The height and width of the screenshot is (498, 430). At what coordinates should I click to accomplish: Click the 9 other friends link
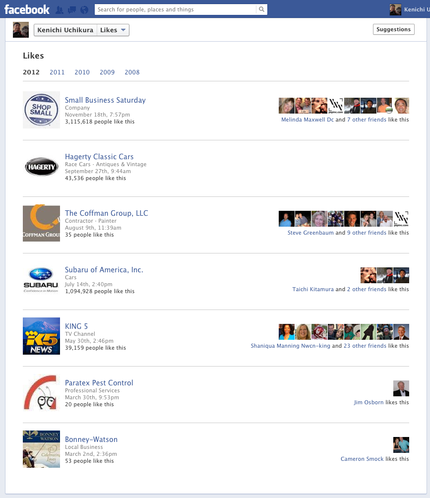pos(367,233)
